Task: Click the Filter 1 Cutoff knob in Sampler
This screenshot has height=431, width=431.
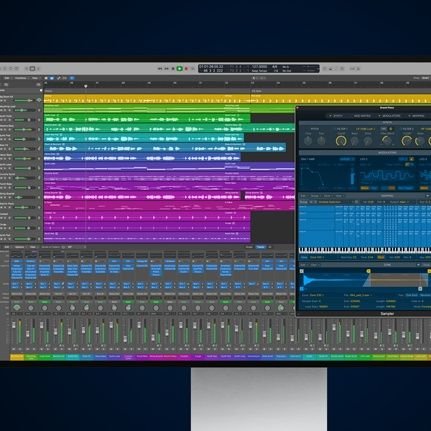Action: (341, 141)
